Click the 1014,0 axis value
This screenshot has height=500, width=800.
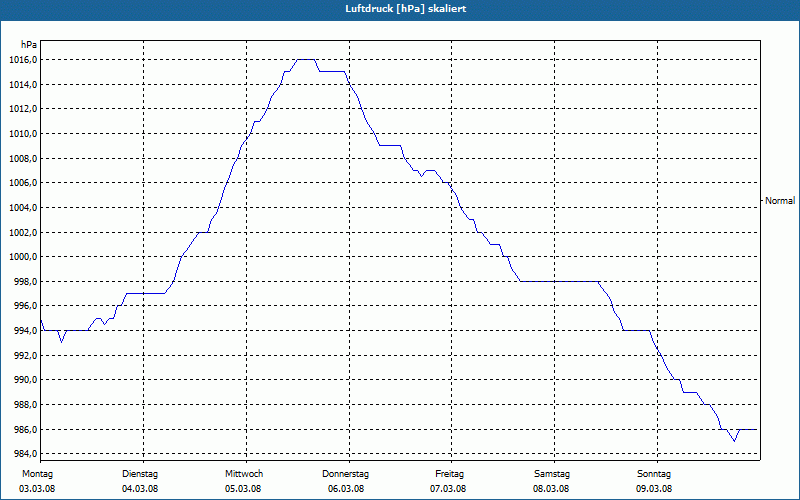click(23, 84)
